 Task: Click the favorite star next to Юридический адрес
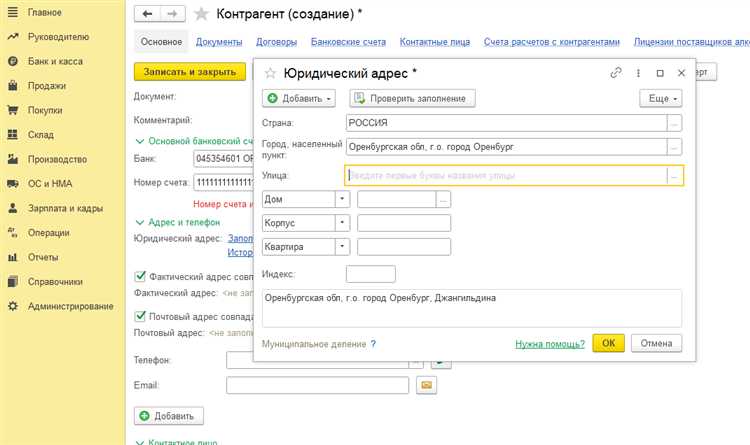coord(270,73)
